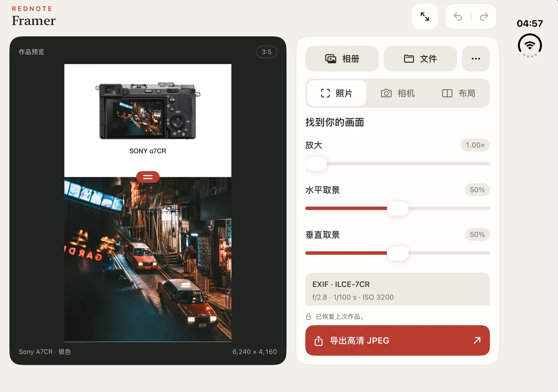Redo the last change

[484, 16]
